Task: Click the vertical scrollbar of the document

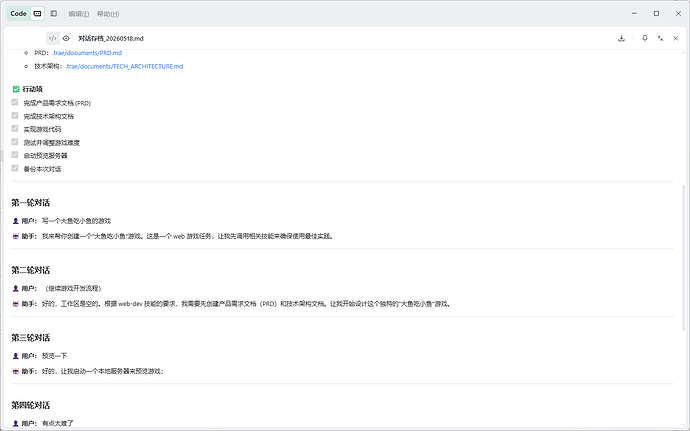Action: (683, 258)
